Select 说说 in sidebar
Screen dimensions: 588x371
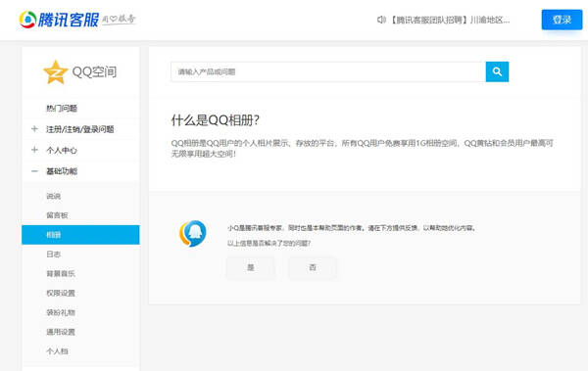click(x=54, y=196)
